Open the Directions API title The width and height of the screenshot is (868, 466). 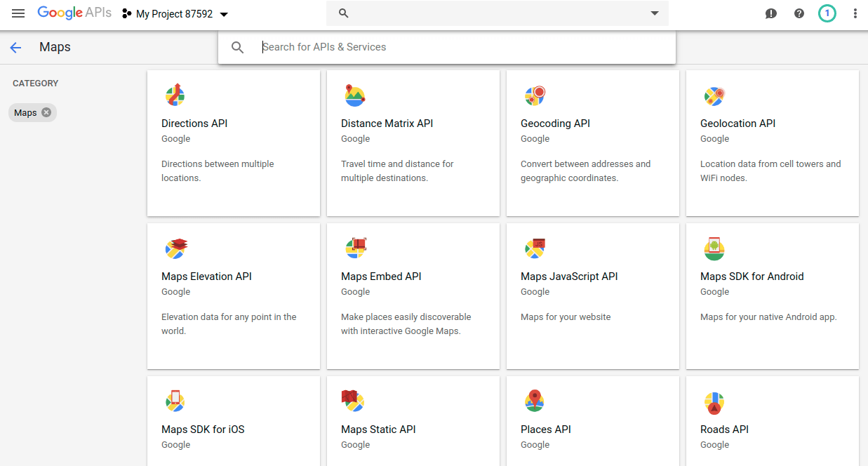click(x=194, y=124)
